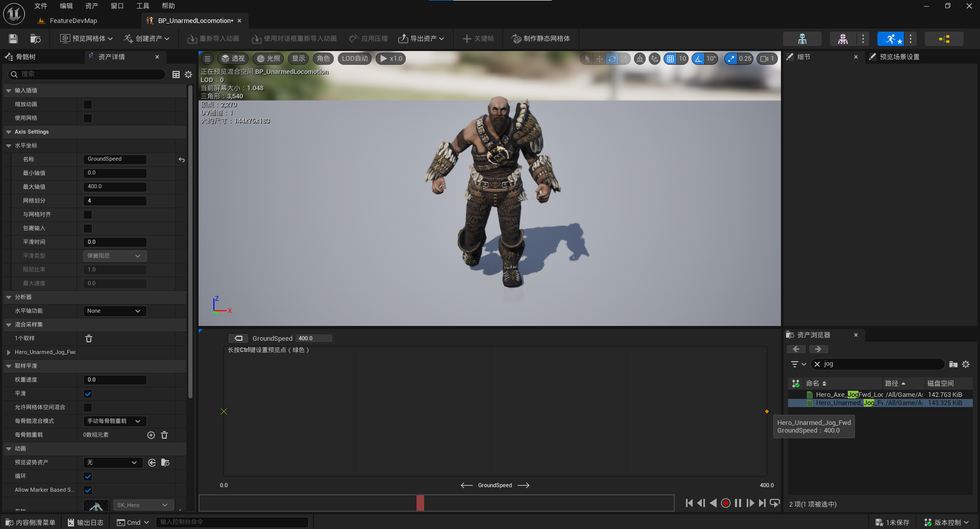Open Preview Mesh toolbar dropdown

tap(86, 39)
